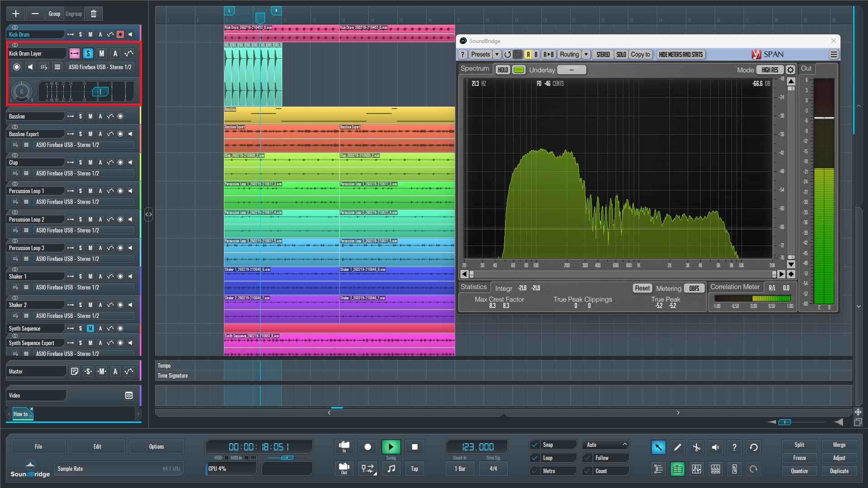Open SPAN hamburger menu
This screenshot has height=488, width=868.
pos(834,54)
